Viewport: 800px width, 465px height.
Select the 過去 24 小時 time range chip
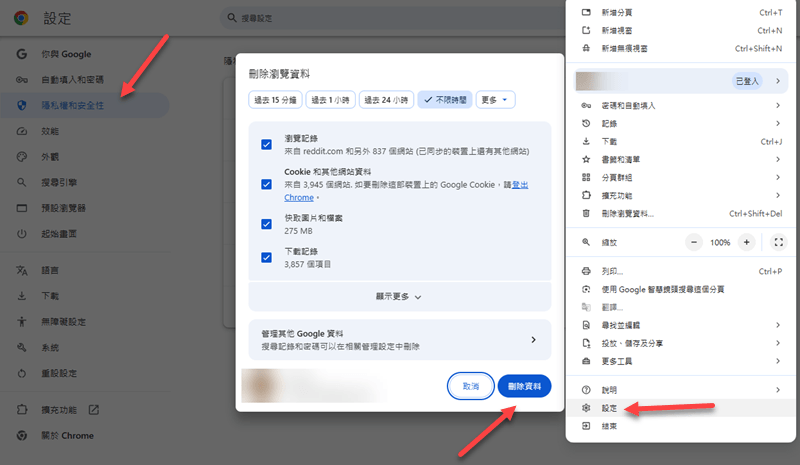(386, 100)
